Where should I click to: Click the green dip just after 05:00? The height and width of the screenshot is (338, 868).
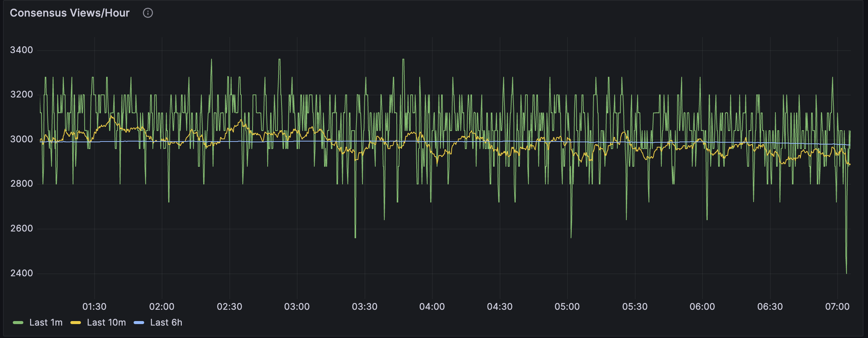click(571, 237)
